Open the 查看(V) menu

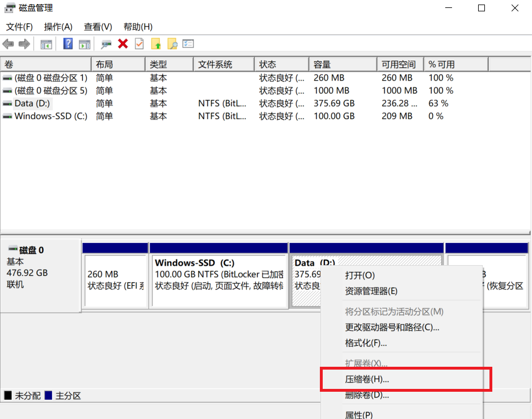(98, 27)
